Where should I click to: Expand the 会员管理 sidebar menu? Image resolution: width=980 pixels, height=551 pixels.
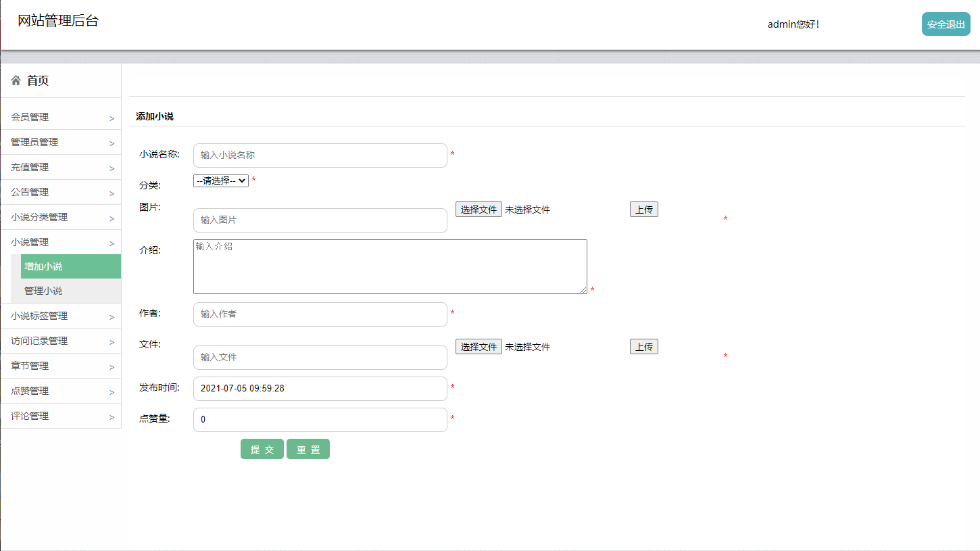[x=61, y=117]
